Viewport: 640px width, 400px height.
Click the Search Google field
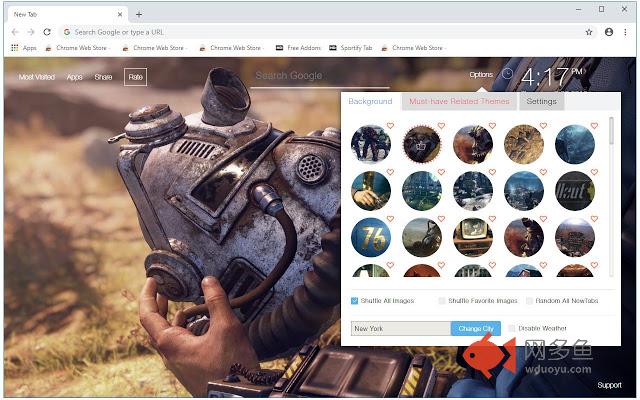click(320, 76)
